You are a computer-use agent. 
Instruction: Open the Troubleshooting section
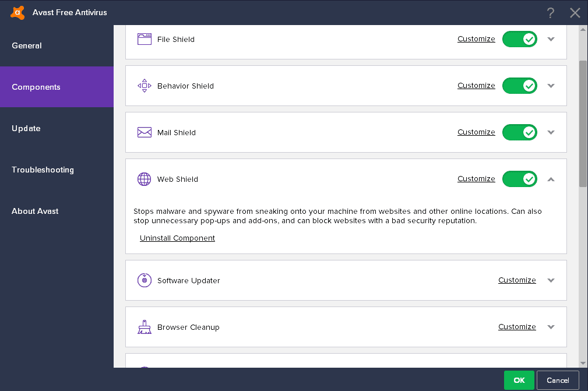pos(43,170)
